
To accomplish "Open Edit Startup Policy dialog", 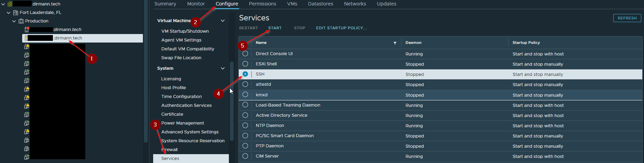I will [341, 28].
